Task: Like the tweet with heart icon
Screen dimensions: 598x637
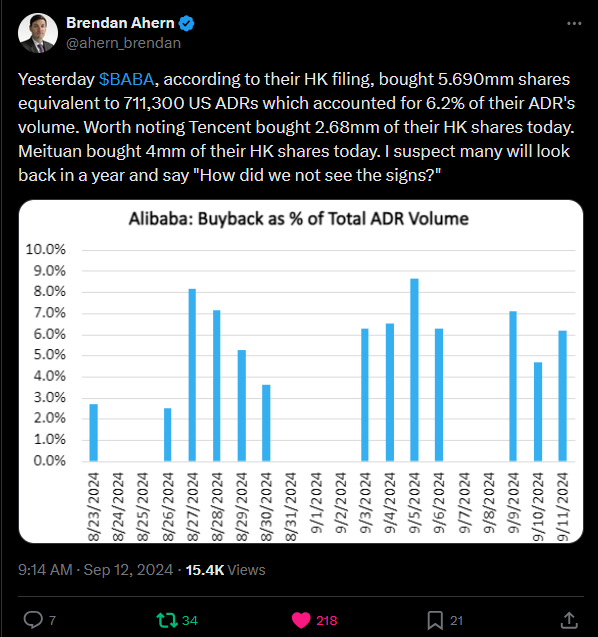Action: (301, 620)
